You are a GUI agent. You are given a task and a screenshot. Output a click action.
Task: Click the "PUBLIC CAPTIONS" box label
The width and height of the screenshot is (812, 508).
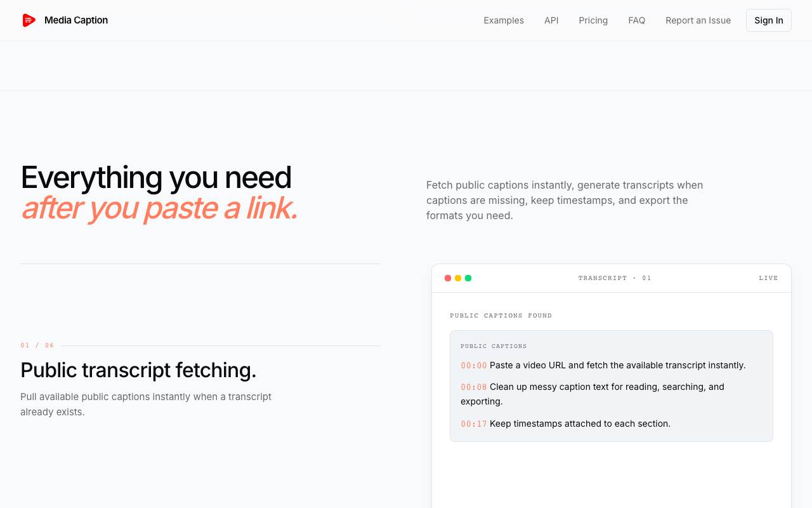pos(494,346)
